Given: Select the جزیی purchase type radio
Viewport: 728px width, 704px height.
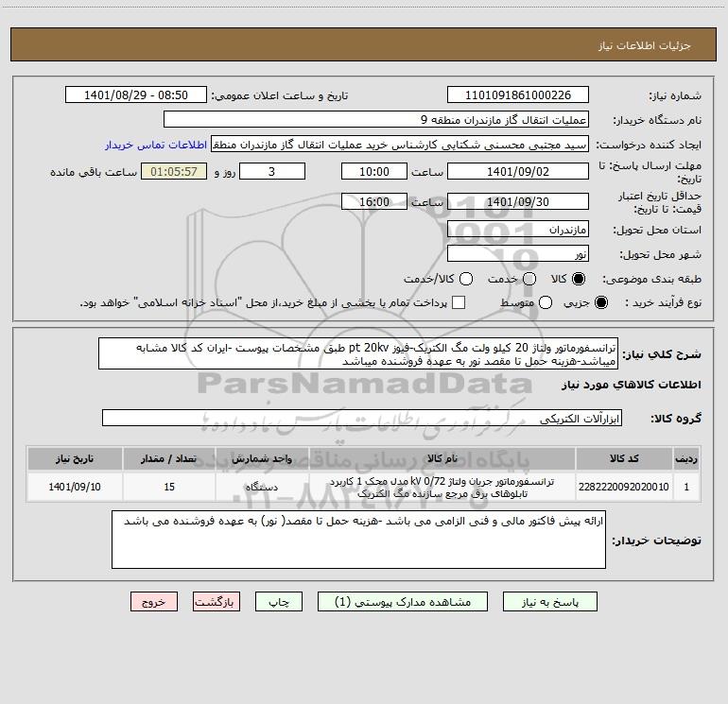Looking at the screenshot, I should pyautogui.click(x=600, y=302).
